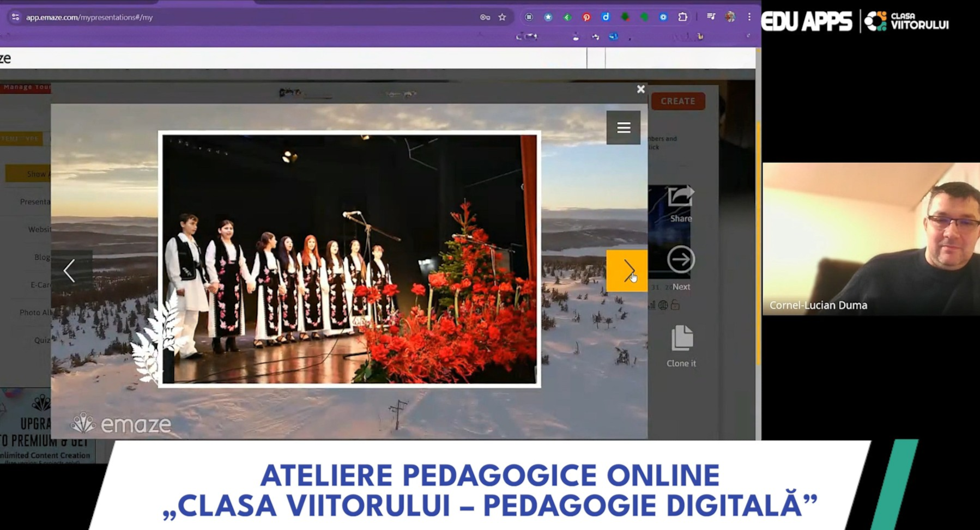Image resolution: width=980 pixels, height=530 pixels.
Task: Open the password key icon in the address bar
Action: [x=485, y=17]
